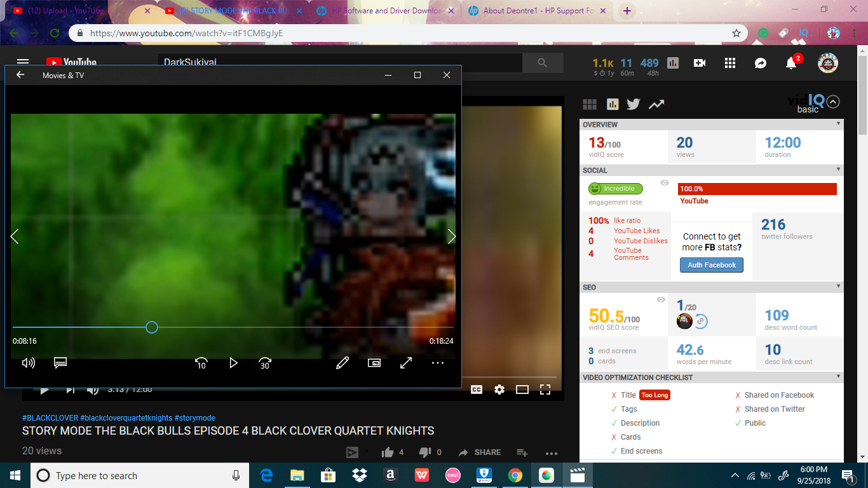Click the Movies & TV seek slider handle
This screenshot has width=868, height=488.
pyautogui.click(x=152, y=327)
